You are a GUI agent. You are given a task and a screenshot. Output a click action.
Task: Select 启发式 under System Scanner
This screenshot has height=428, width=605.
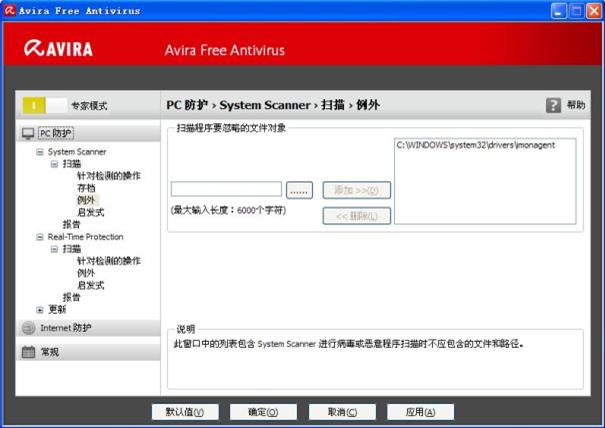[x=91, y=212]
